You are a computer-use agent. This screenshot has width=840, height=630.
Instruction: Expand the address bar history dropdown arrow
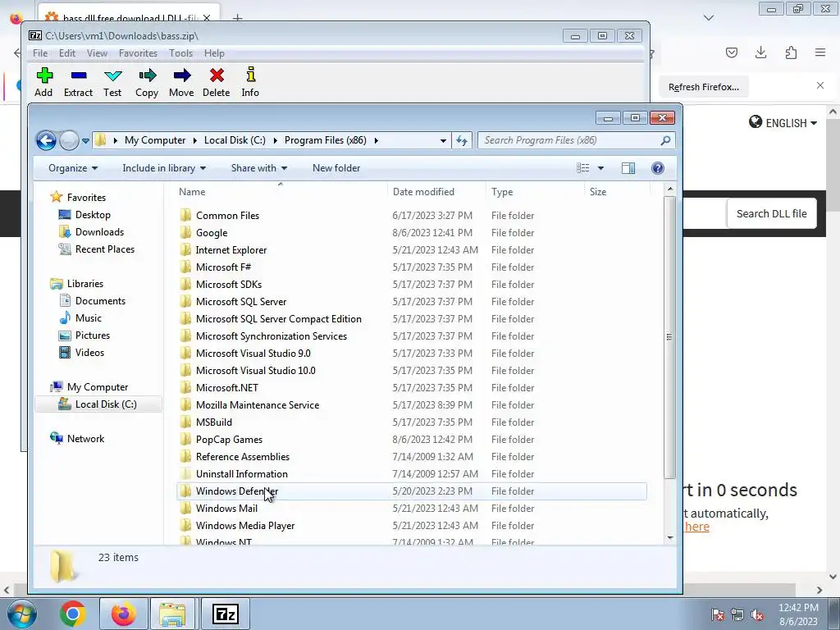(x=443, y=140)
